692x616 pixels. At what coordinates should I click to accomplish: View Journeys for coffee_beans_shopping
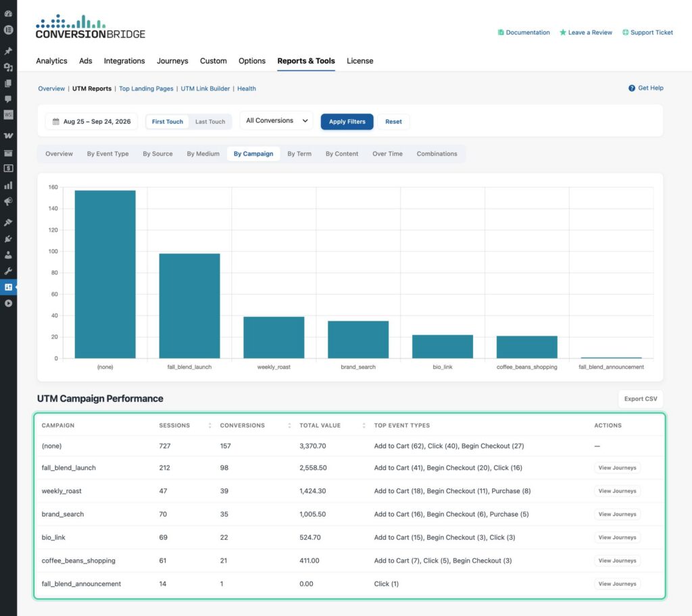(x=617, y=561)
